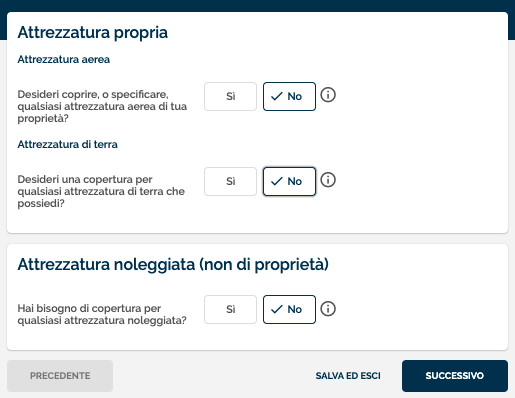Screen dimensions: 515x398
Task: Show info tooltip for attrezzatura di terra
Action: pos(328,180)
